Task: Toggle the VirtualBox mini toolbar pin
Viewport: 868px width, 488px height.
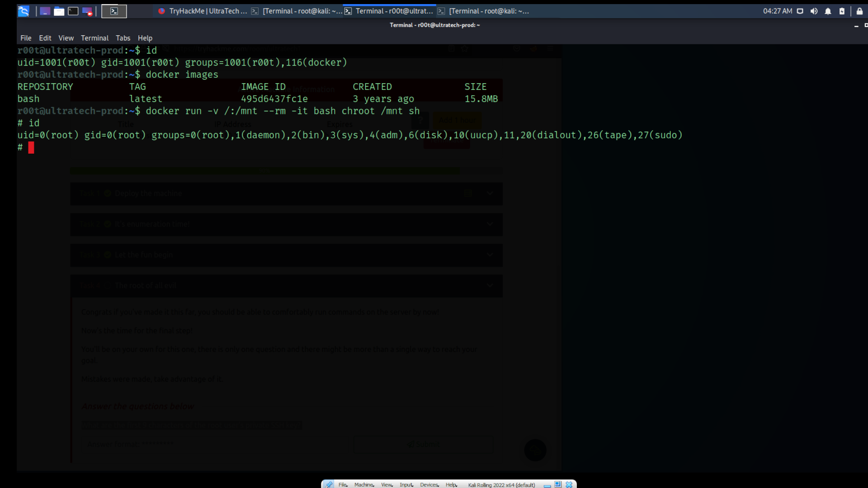Action: [x=329, y=484]
